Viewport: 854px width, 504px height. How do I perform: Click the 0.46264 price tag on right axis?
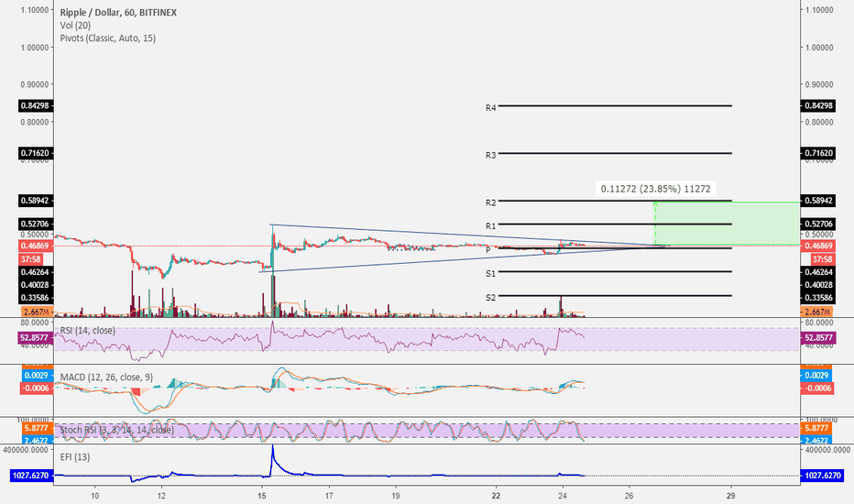tap(818, 272)
